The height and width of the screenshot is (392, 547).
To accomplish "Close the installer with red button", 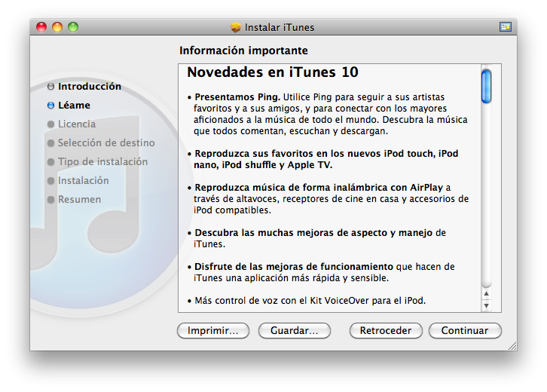I will tap(41, 27).
